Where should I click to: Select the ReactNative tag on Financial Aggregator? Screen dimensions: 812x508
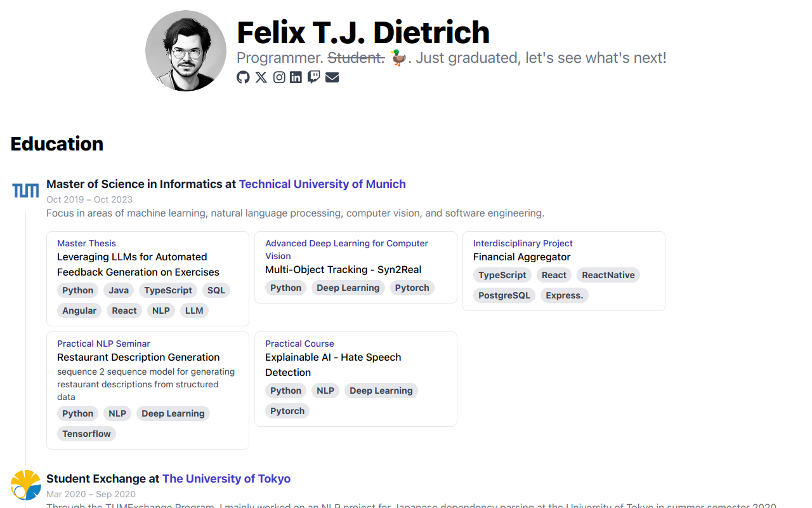pos(608,275)
